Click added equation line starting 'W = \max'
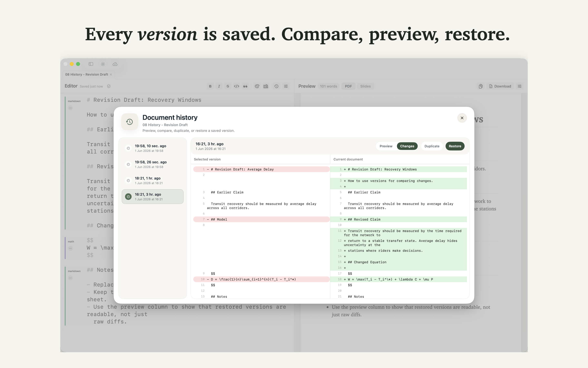 click(x=399, y=279)
